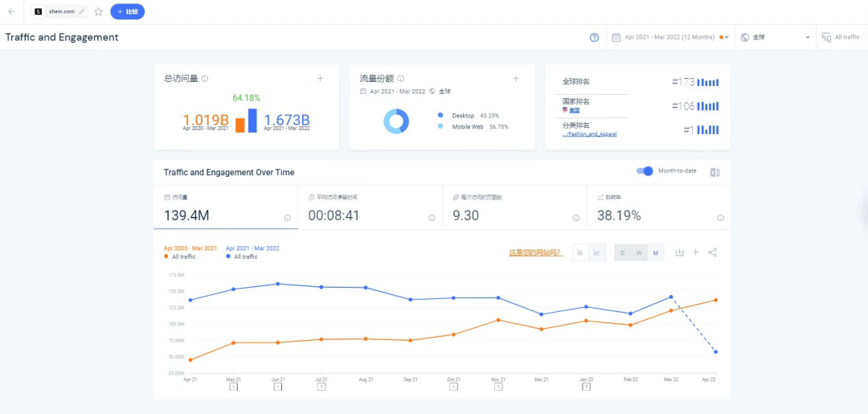Image resolution: width=868 pixels, height=414 pixels.
Task: Switch to line chart view
Action: [596, 252]
